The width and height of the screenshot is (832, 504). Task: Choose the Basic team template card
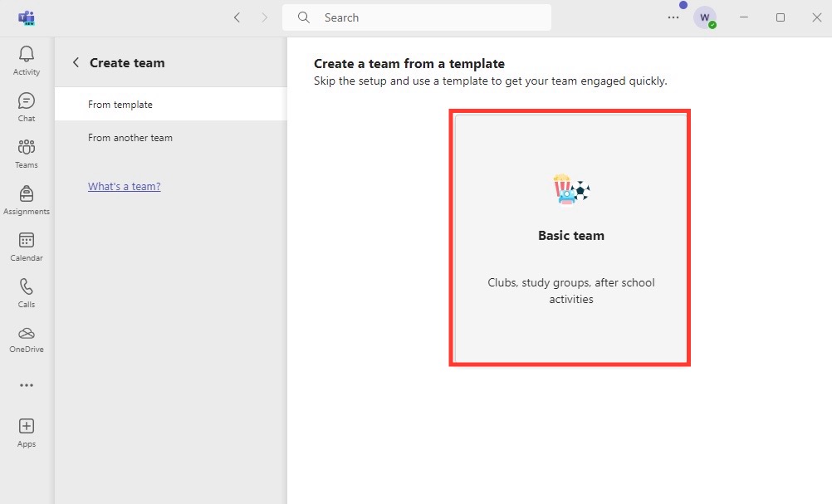[570, 238]
